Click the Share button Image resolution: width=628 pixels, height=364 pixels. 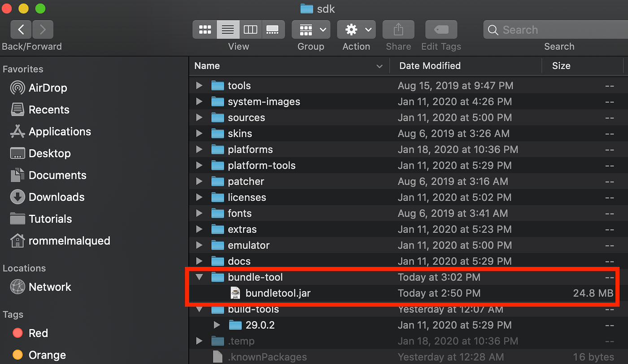click(x=398, y=29)
